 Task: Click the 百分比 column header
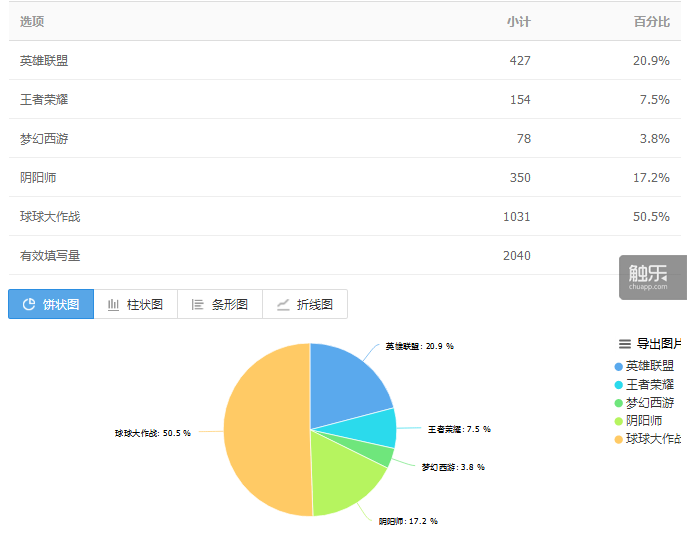click(652, 21)
